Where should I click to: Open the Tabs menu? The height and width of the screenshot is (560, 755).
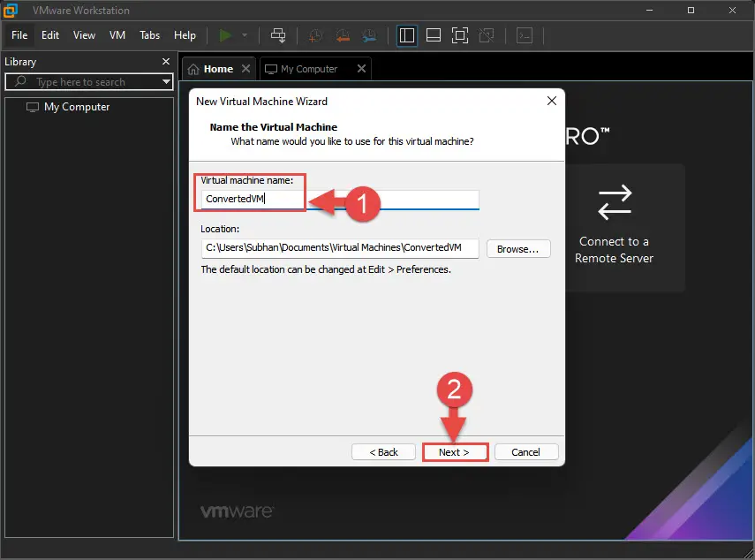click(x=150, y=35)
